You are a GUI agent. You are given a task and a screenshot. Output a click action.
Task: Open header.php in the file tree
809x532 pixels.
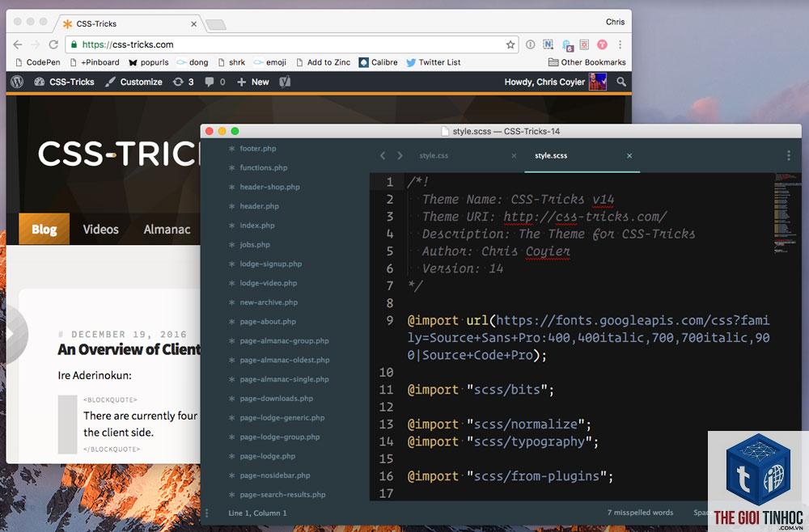click(x=259, y=206)
